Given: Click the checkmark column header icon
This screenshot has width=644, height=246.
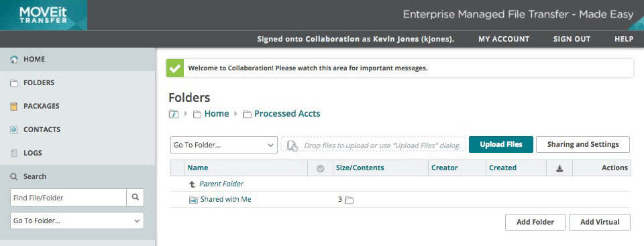Looking at the screenshot, I should pyautogui.click(x=321, y=168).
